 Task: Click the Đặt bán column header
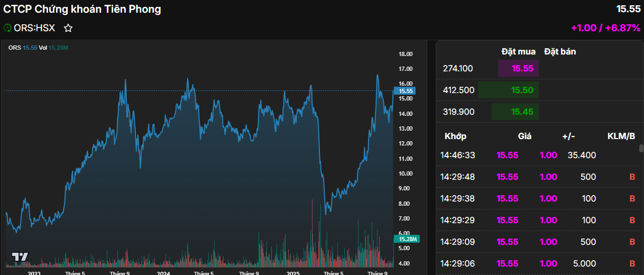[x=560, y=51]
